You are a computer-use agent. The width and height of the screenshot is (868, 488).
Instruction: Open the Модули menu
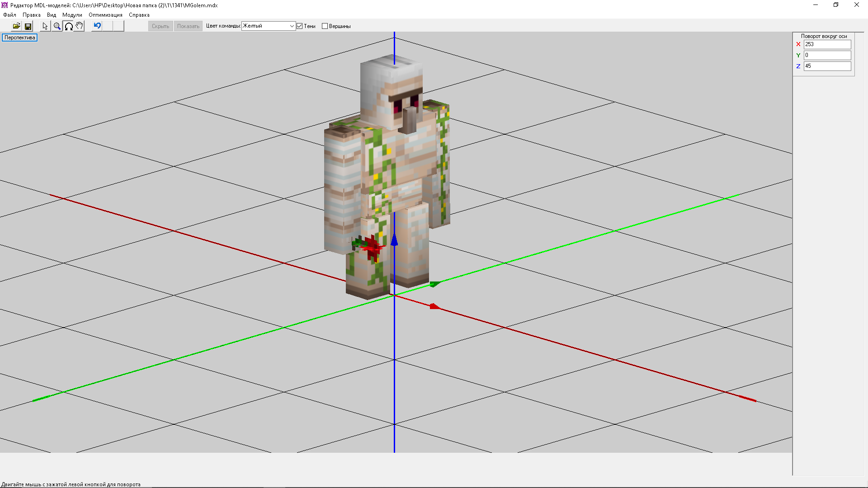72,15
